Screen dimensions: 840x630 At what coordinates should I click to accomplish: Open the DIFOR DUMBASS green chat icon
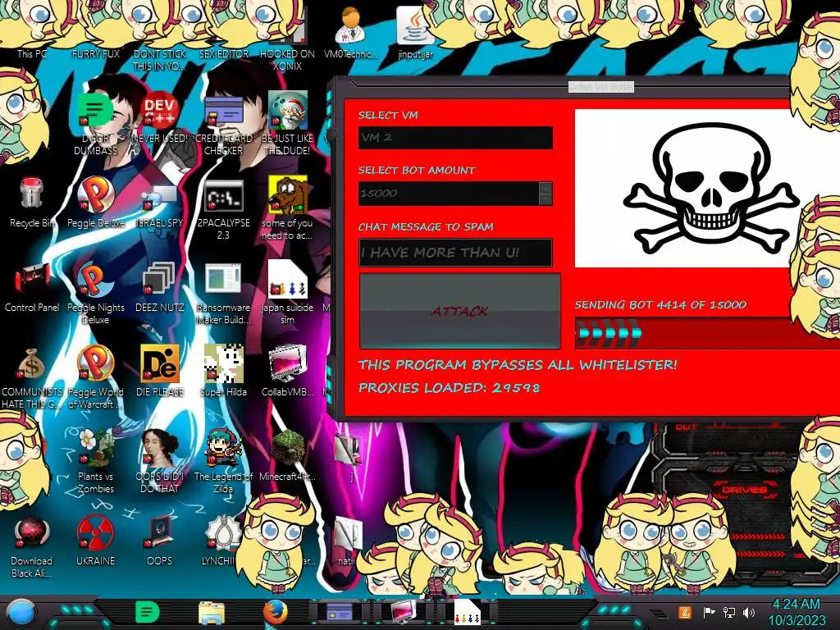(95, 123)
